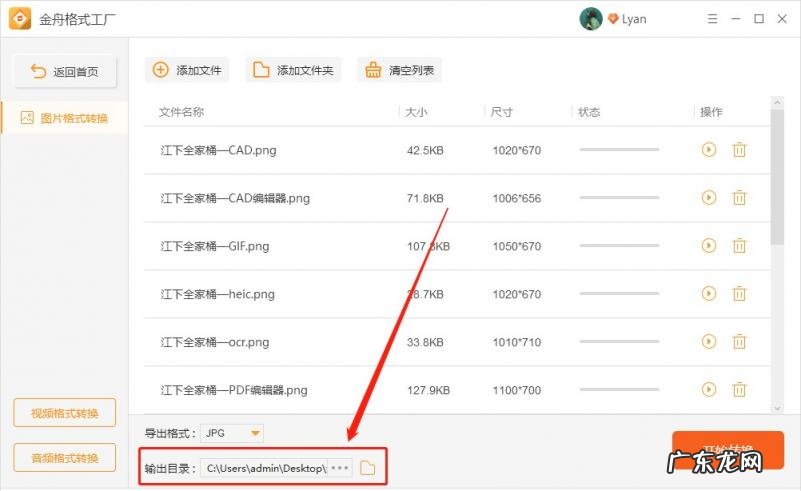The height and width of the screenshot is (491, 801).
Task: Convert 江下全家桶—PDF编辑器.png with its play icon
Action: click(x=709, y=389)
